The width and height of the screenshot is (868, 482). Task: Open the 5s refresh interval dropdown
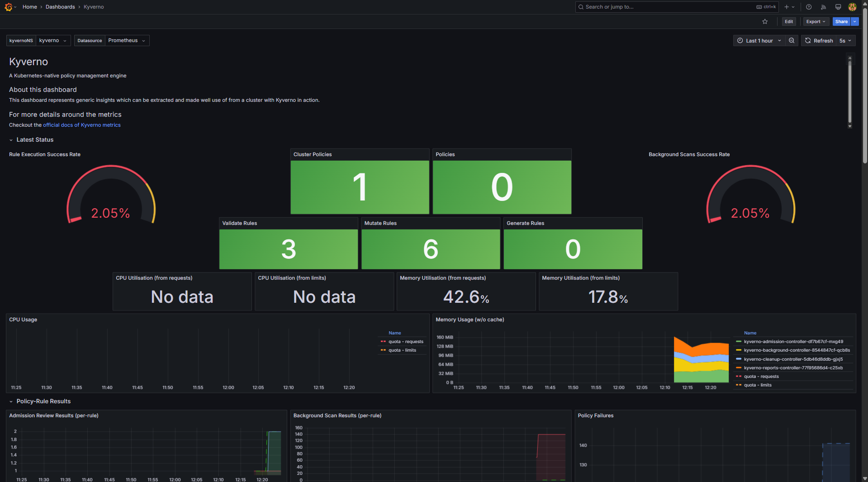845,41
